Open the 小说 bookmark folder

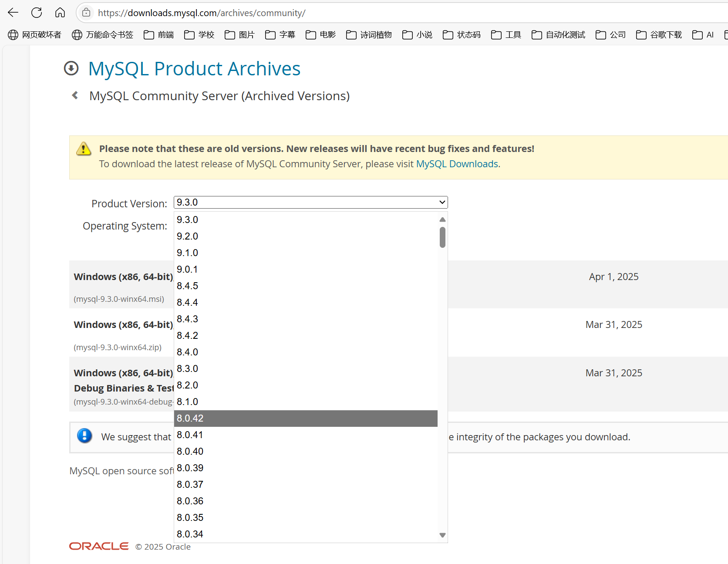pos(418,35)
